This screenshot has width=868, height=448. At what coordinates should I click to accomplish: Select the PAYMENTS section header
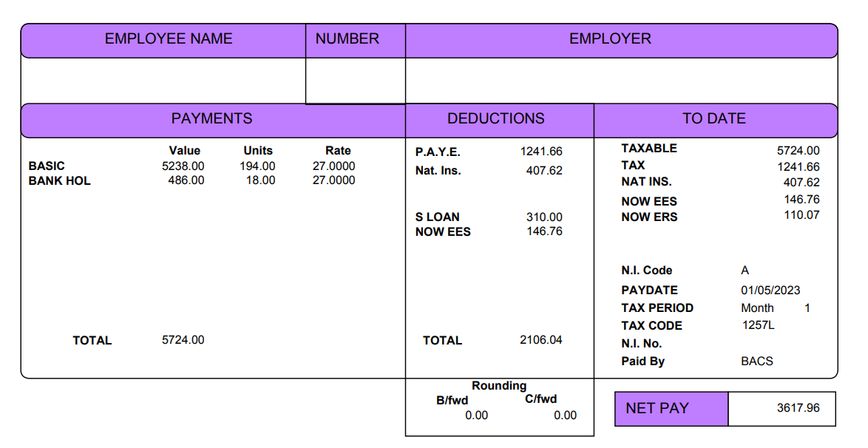[211, 119]
